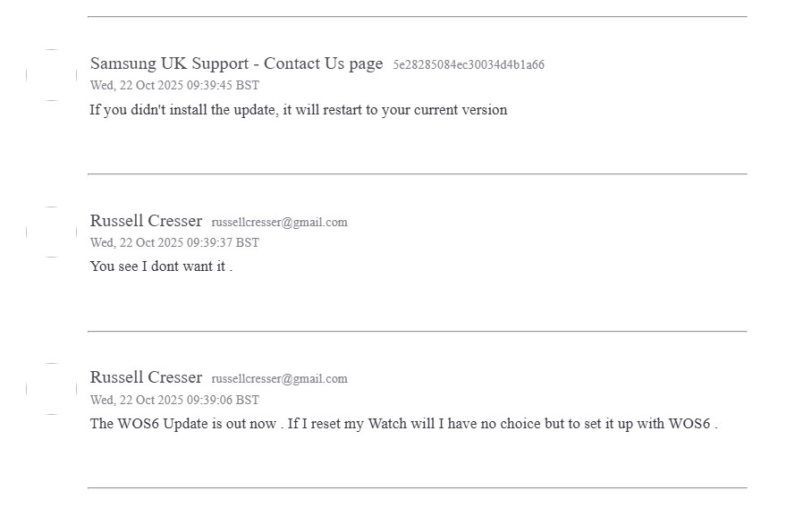Click the divider line below the WOS6 message
This screenshot has height=507, width=812.
click(417, 487)
